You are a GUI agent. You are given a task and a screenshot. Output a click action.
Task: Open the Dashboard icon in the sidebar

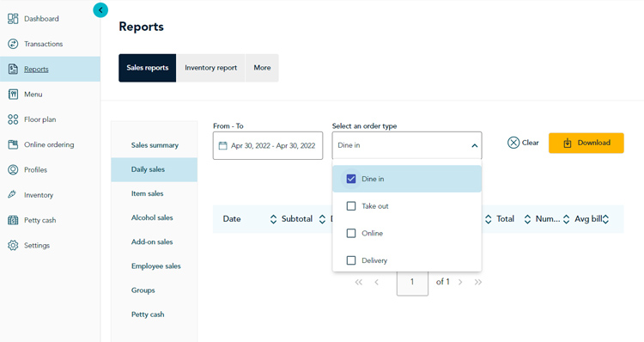click(13, 19)
